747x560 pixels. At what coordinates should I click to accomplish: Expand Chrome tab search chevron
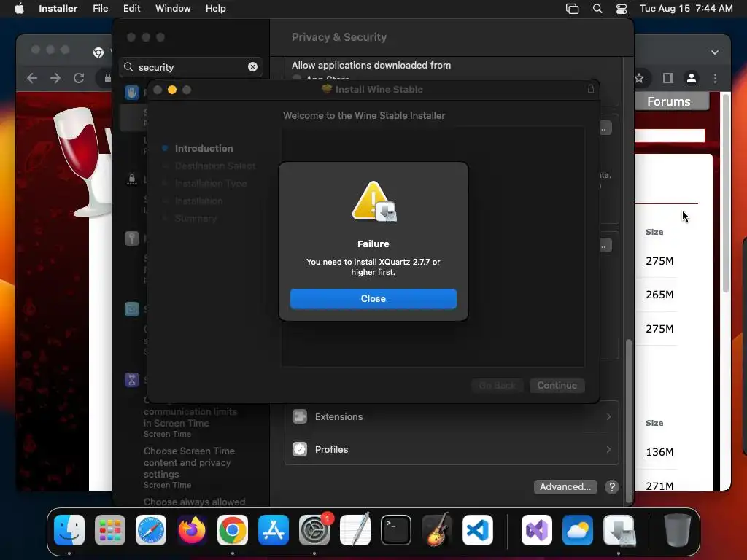click(x=715, y=52)
